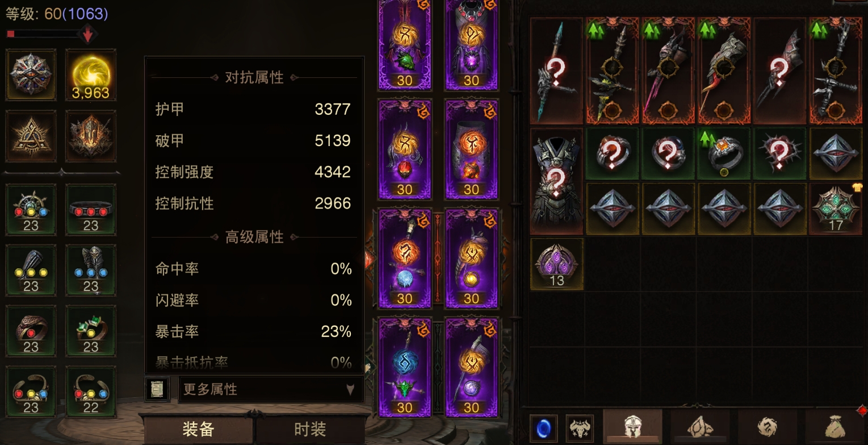Click the red level progress bar
This screenshot has height=445, width=868.
(43, 34)
